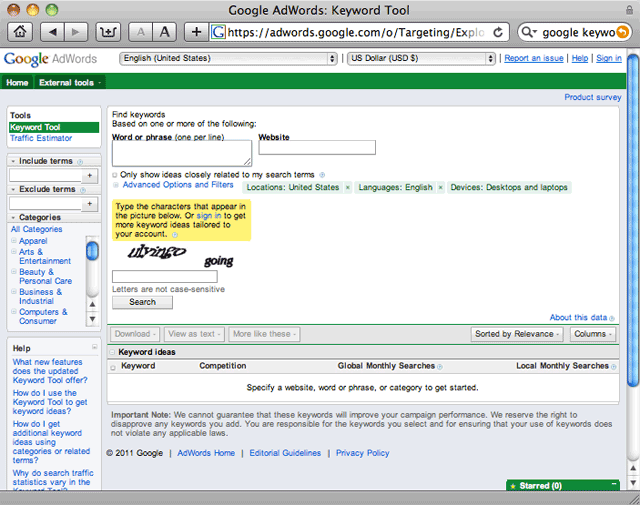Choose All Categories
Viewport: 640px width, 505px height.
(36, 229)
